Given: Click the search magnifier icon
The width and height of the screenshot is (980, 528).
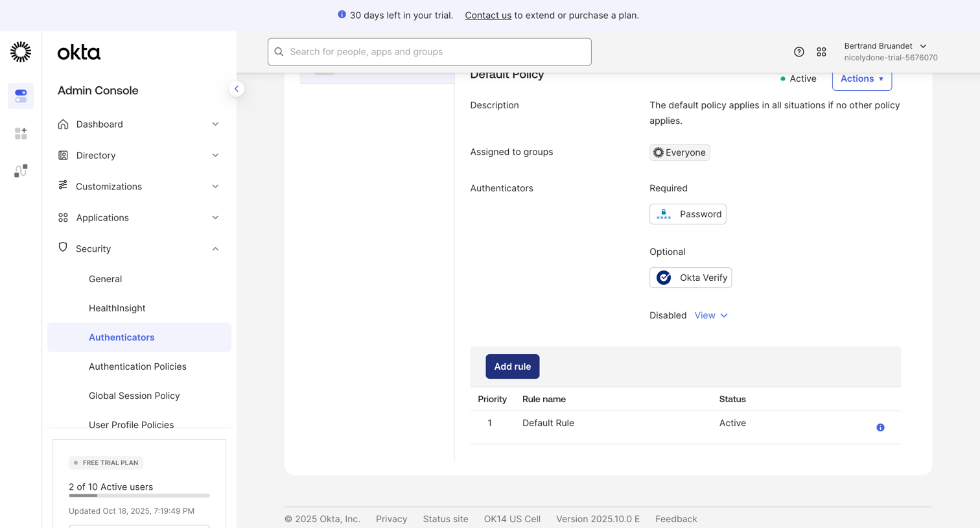Looking at the screenshot, I should pyautogui.click(x=279, y=52).
